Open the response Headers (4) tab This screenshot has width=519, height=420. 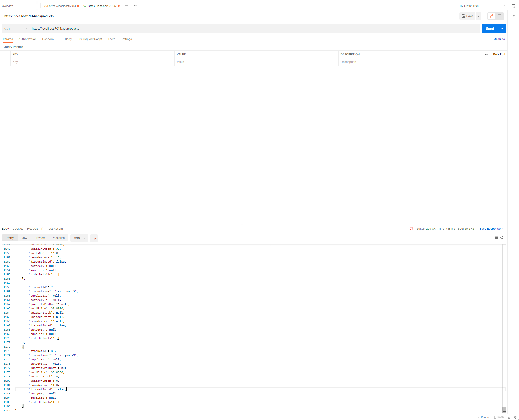pos(35,229)
